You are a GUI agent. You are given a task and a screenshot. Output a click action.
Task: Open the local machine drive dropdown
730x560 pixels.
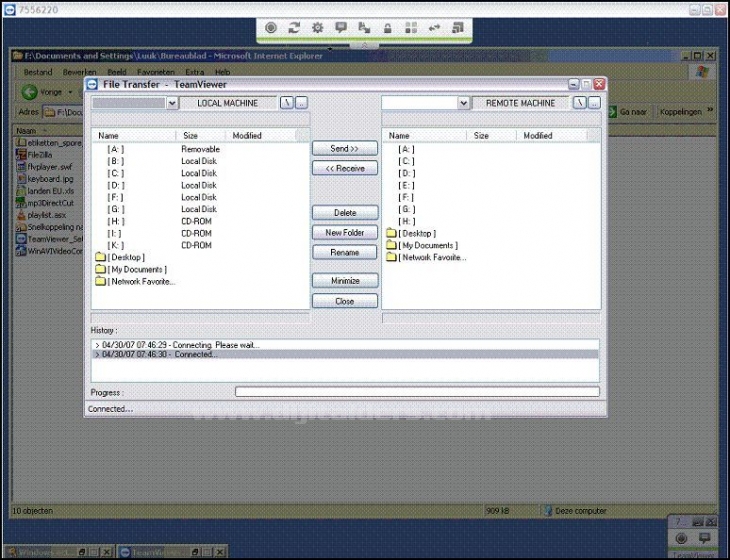click(172, 103)
